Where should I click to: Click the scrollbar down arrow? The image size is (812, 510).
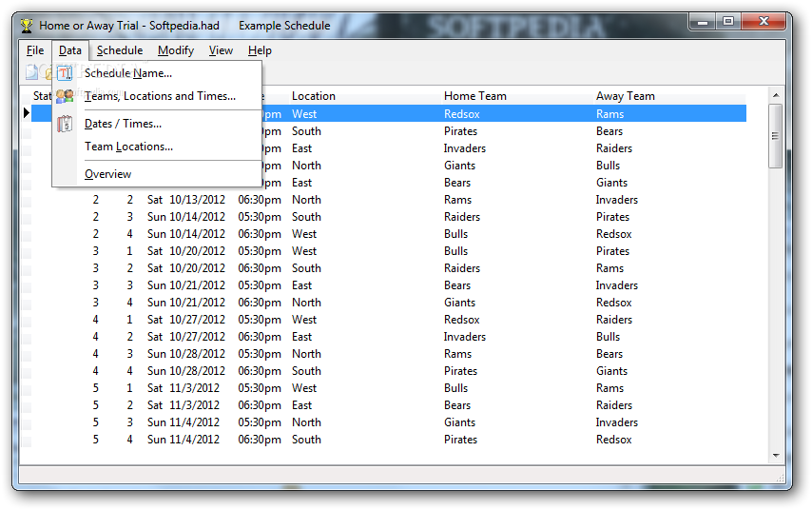coord(776,456)
